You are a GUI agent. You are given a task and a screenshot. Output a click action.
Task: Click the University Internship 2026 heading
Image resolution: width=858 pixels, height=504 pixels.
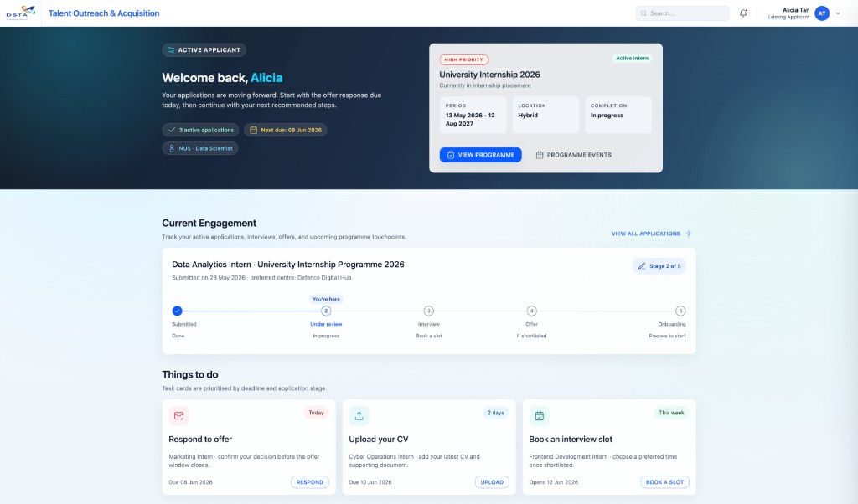(x=489, y=75)
